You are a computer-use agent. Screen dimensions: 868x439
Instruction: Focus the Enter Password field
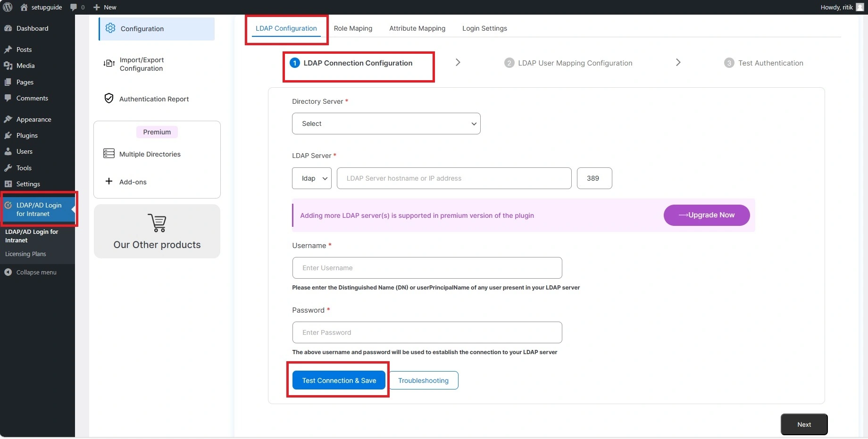coord(427,332)
